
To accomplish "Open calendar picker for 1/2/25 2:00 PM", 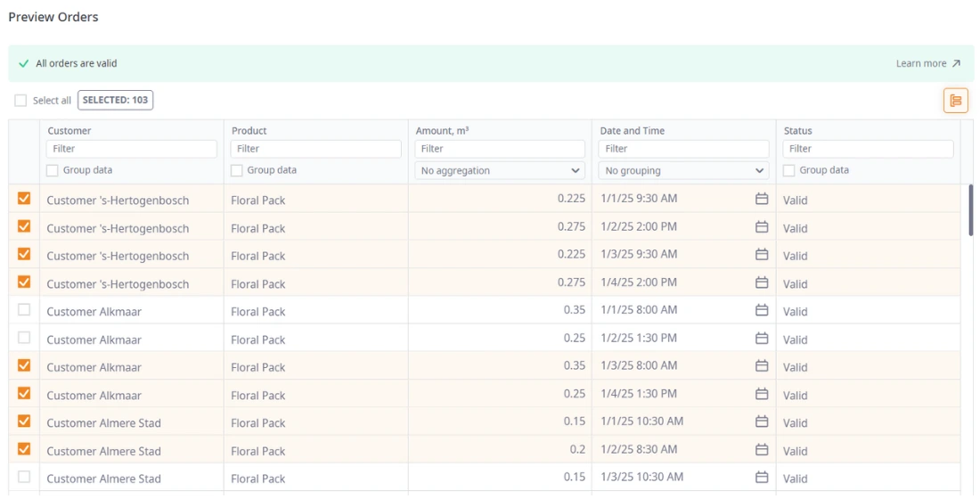I will coord(761,226).
